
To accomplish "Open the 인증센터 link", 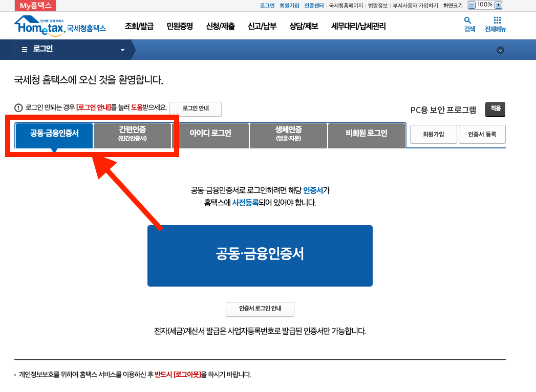I will (314, 6).
